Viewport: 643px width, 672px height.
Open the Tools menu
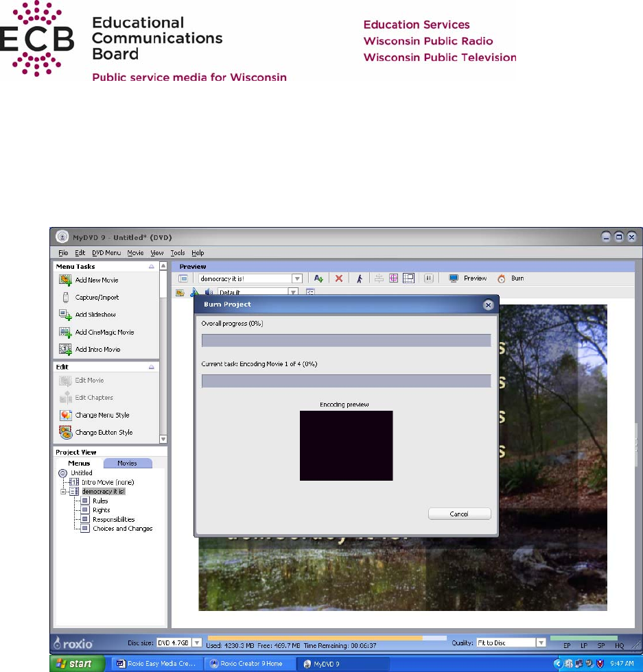178,253
